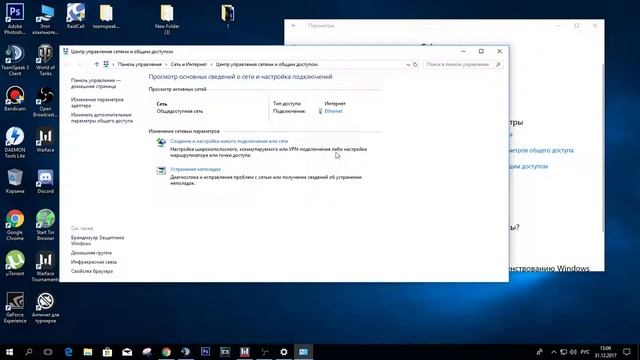Screen dimensions: 640x360
Task: Open the Settings gear taskbar icon
Action: (x=284, y=351)
